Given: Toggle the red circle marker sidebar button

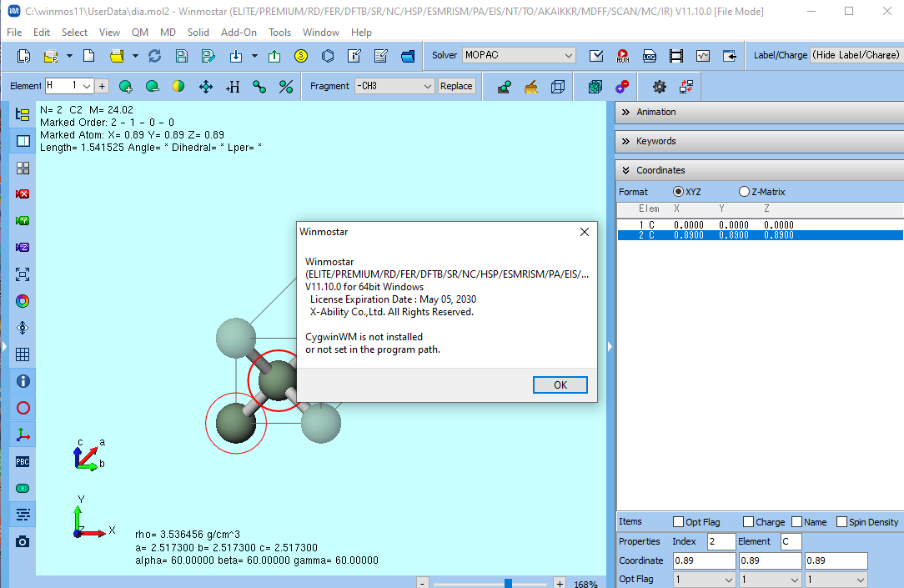Looking at the screenshot, I should click(23, 408).
